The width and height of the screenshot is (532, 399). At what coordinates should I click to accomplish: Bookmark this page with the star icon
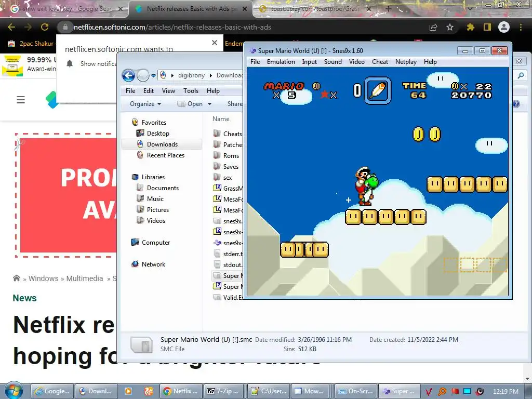[x=449, y=27]
